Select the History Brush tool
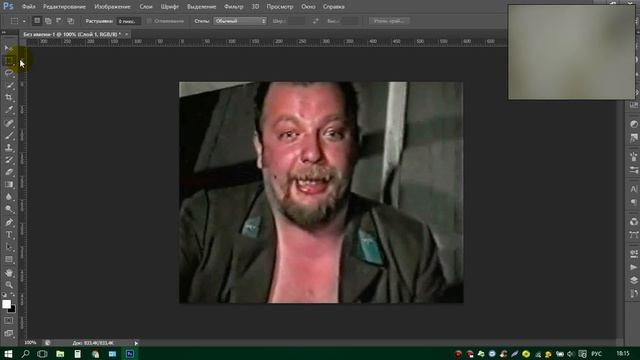 (x=9, y=160)
